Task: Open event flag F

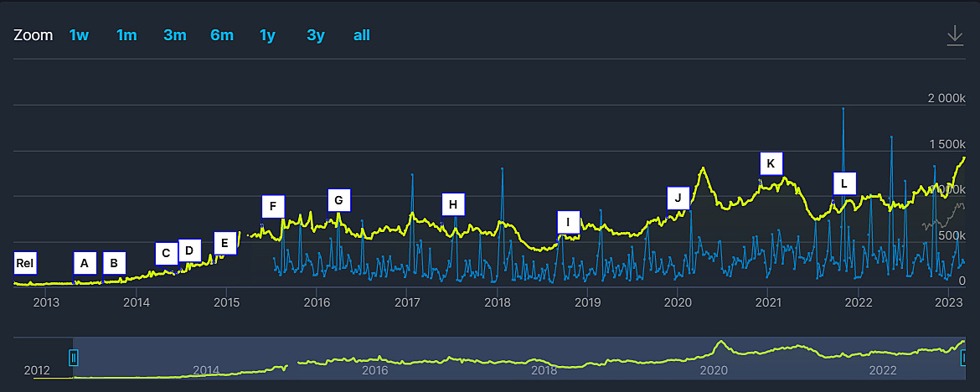Action: [x=273, y=206]
